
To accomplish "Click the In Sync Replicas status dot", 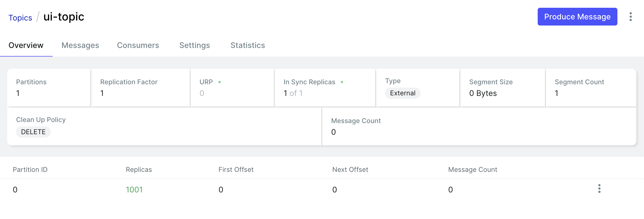I will coord(342,82).
